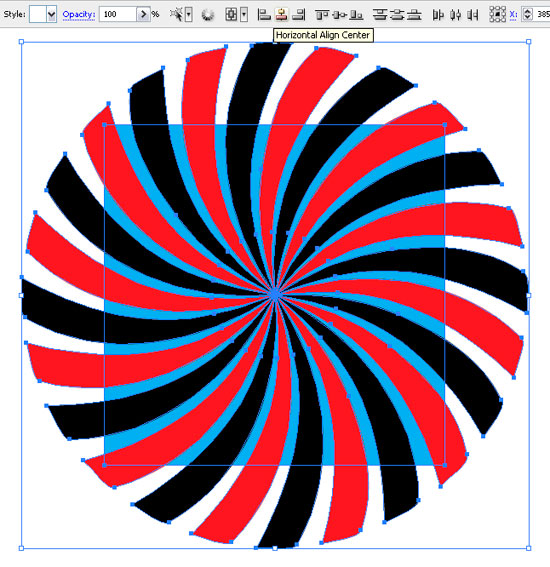Click the blue square's bottom-right anchor point
The image size is (550, 567).
coord(445,465)
